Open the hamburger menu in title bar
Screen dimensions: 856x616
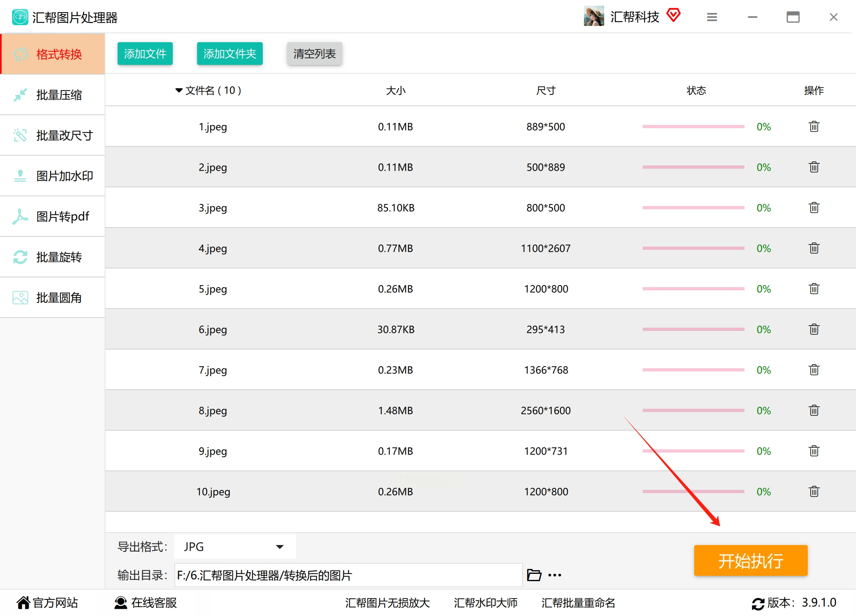(x=712, y=17)
